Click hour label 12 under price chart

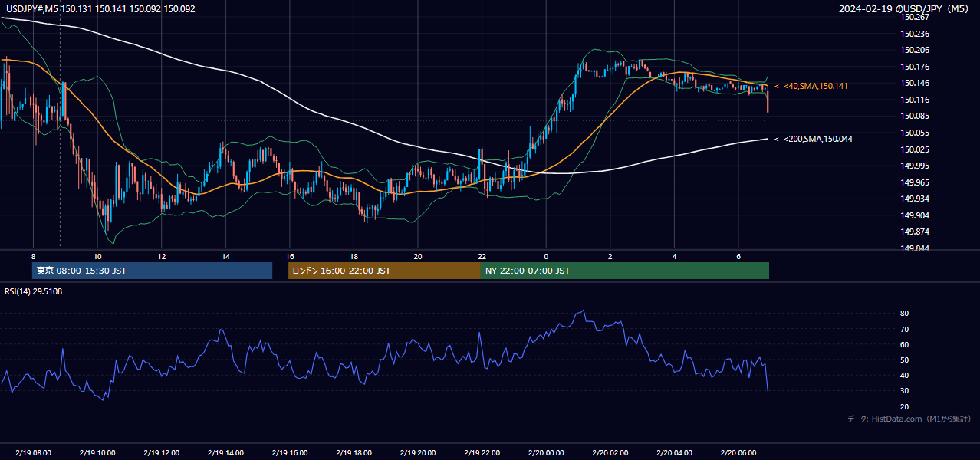[161, 256]
